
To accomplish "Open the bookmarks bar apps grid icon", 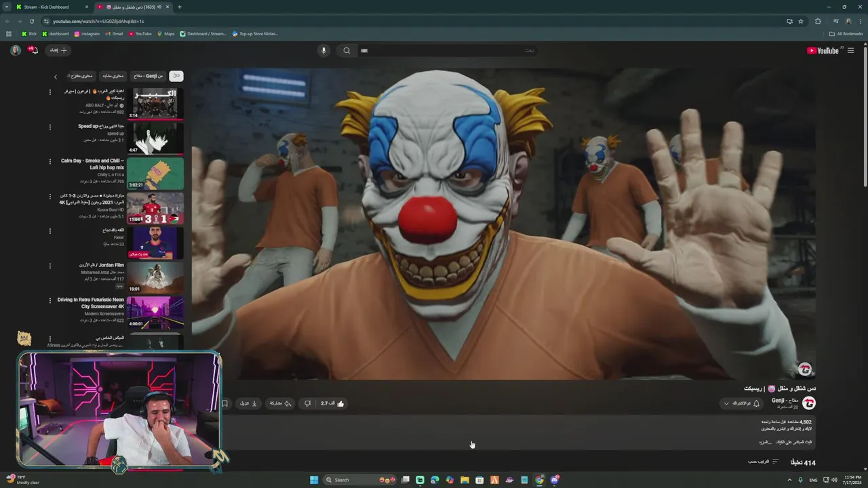I will coord(8,34).
